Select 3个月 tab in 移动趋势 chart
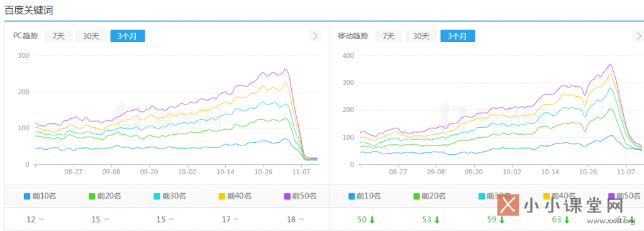The width and height of the screenshot is (644, 231). pos(458,36)
